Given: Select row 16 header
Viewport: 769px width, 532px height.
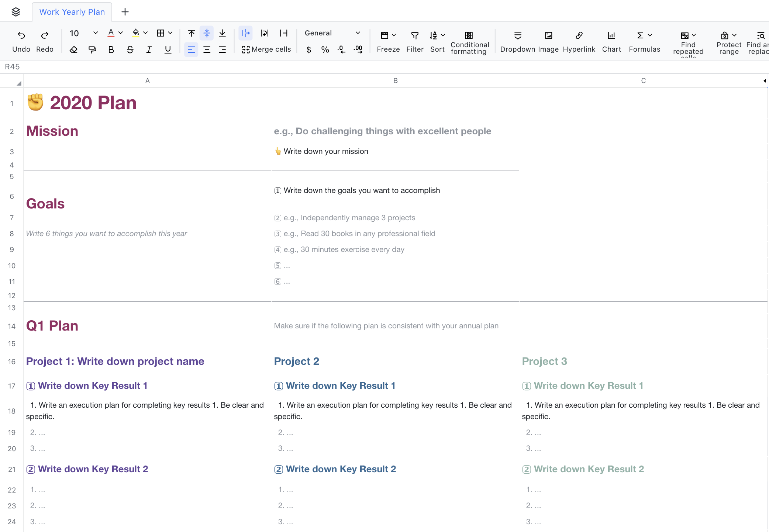Looking at the screenshot, I should (12, 362).
